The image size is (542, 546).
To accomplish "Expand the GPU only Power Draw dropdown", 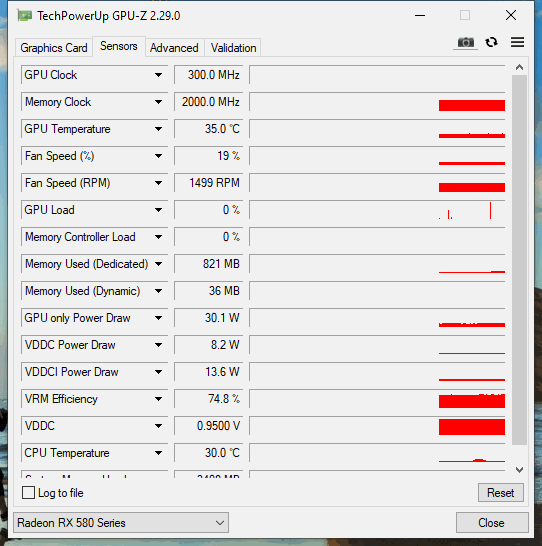I will [158, 318].
